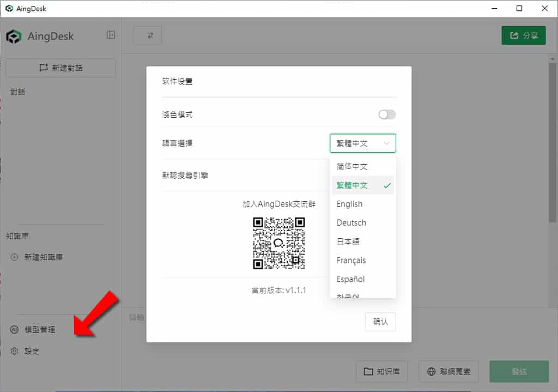Click the plus icon for 新建知識庫
This screenshot has height=392, width=558.
coord(14,257)
